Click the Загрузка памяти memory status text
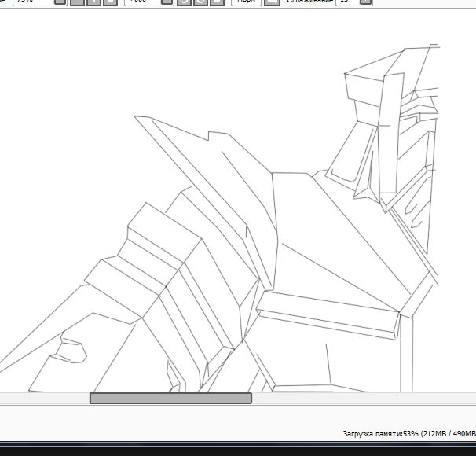The width and height of the screenshot is (476, 456). [408, 433]
